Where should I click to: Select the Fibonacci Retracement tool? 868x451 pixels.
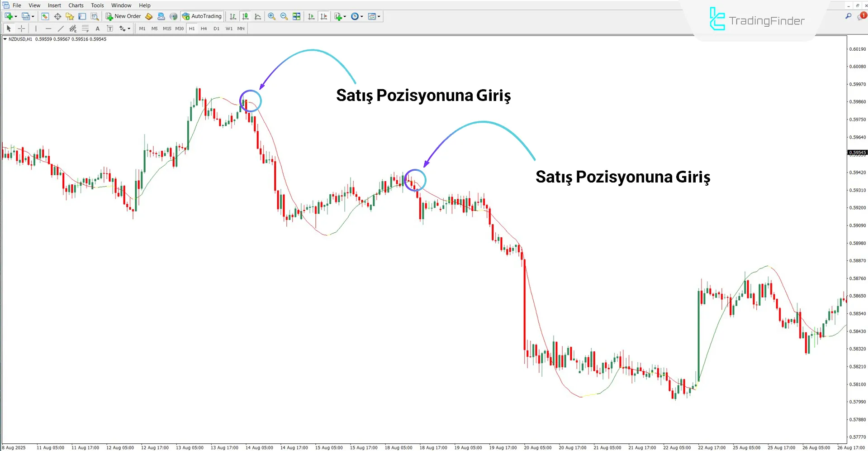85,29
